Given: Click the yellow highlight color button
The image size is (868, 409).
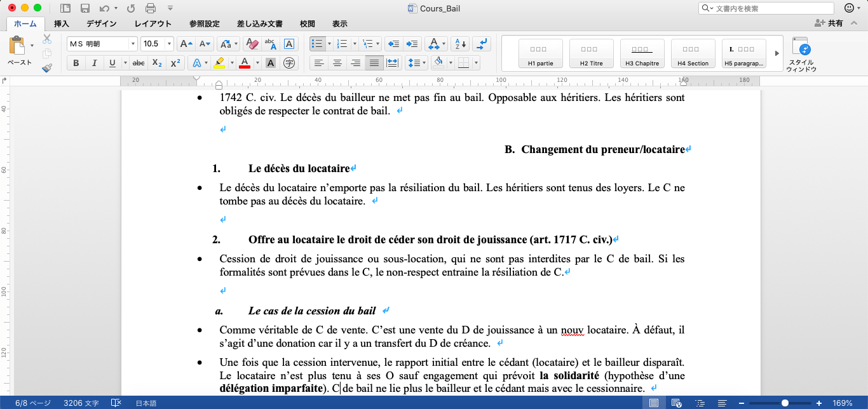Looking at the screenshot, I should pyautogui.click(x=219, y=63).
